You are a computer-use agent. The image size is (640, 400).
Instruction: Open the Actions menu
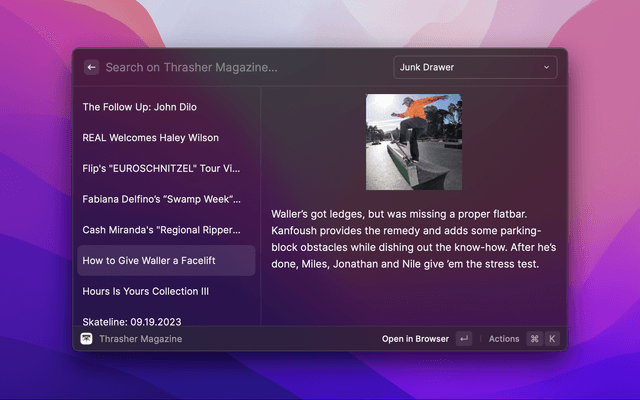click(x=503, y=339)
